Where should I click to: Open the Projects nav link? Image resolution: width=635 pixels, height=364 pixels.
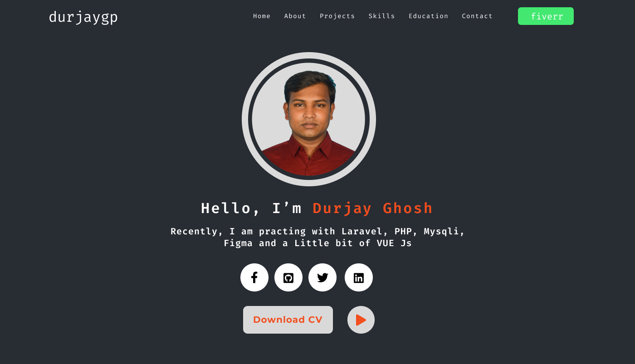337,16
